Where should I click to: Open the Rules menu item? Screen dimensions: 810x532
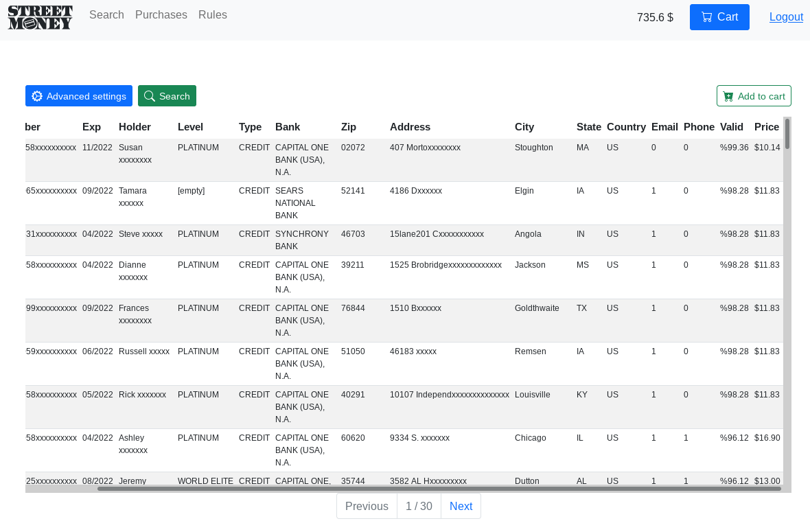click(212, 14)
